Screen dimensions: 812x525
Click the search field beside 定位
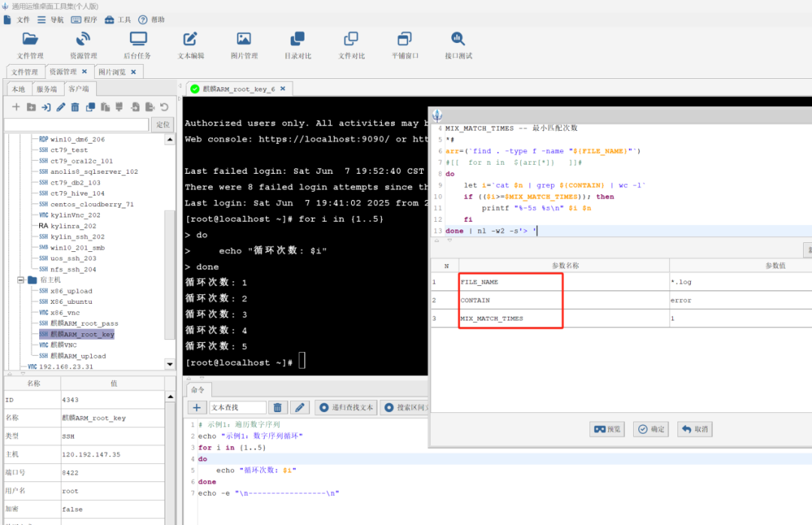(77, 124)
